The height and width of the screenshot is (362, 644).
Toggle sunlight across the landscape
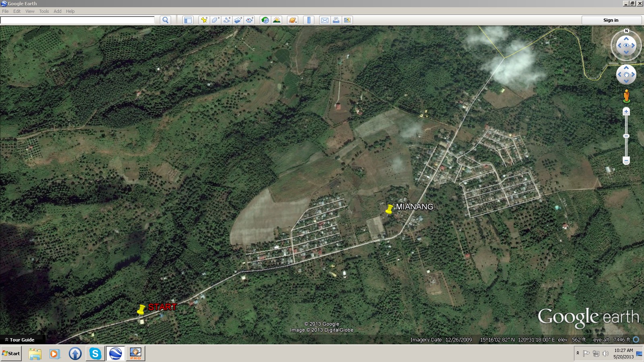coord(277,20)
